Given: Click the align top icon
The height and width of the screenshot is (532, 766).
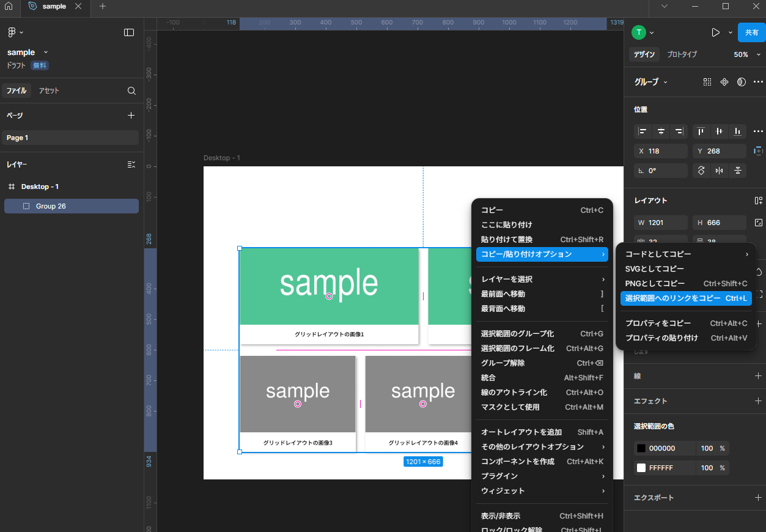Looking at the screenshot, I should click(701, 131).
